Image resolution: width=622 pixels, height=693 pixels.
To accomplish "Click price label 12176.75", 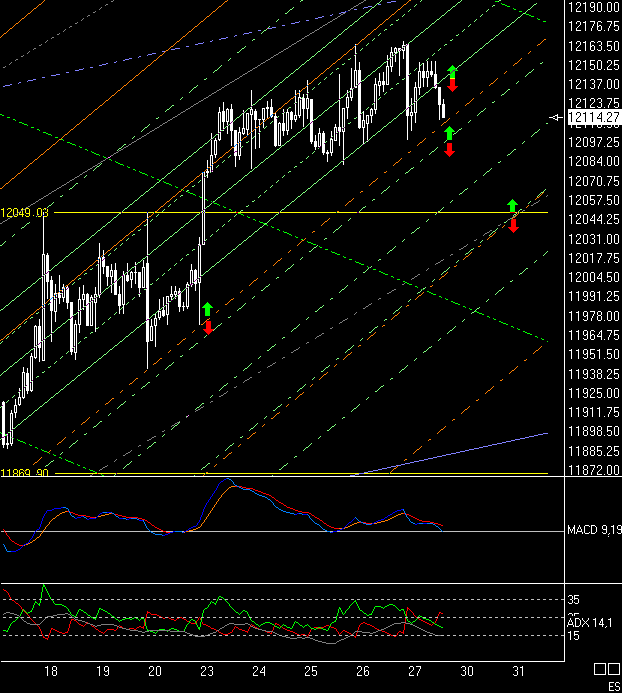I will [x=594, y=27].
